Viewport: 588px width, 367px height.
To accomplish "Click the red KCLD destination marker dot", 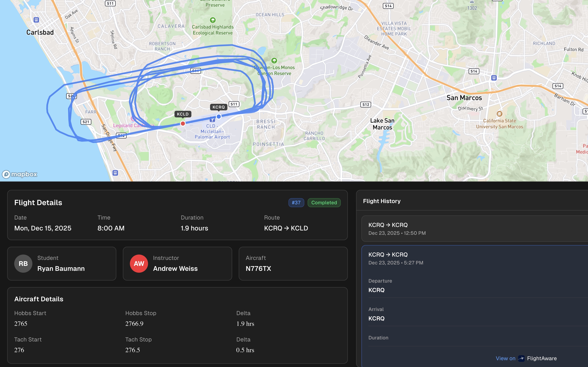I will coord(183,124).
